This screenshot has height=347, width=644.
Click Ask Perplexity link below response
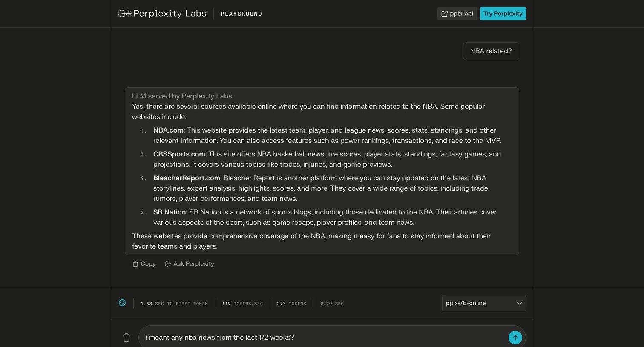point(190,264)
